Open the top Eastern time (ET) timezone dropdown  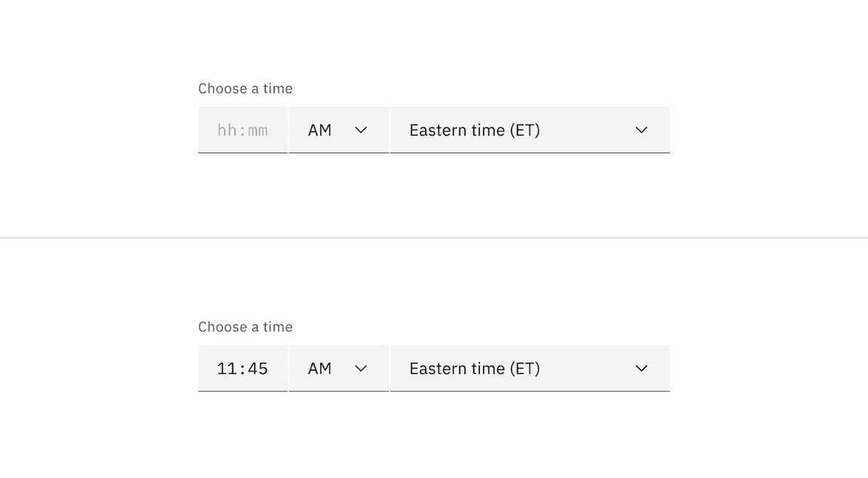coord(527,130)
